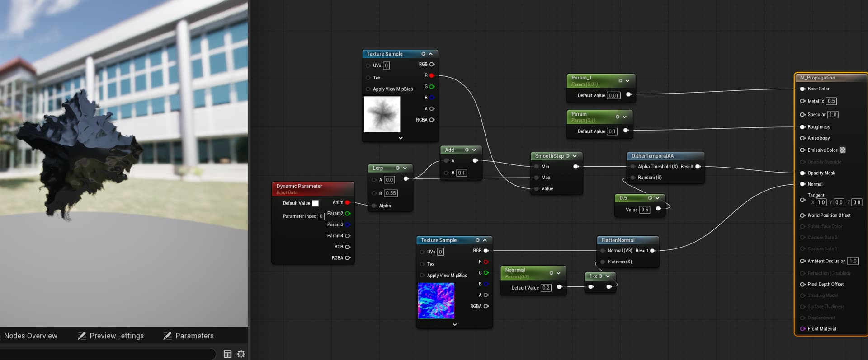Select the DitherTemporalAA node title
Image resolution: width=868 pixels, height=360 pixels.
pos(652,156)
